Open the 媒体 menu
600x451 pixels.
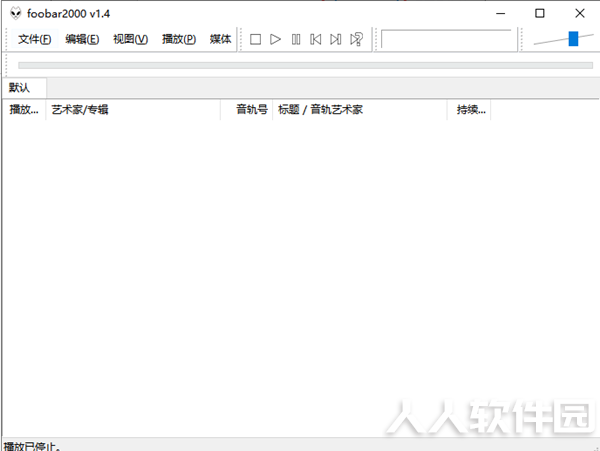pos(220,39)
